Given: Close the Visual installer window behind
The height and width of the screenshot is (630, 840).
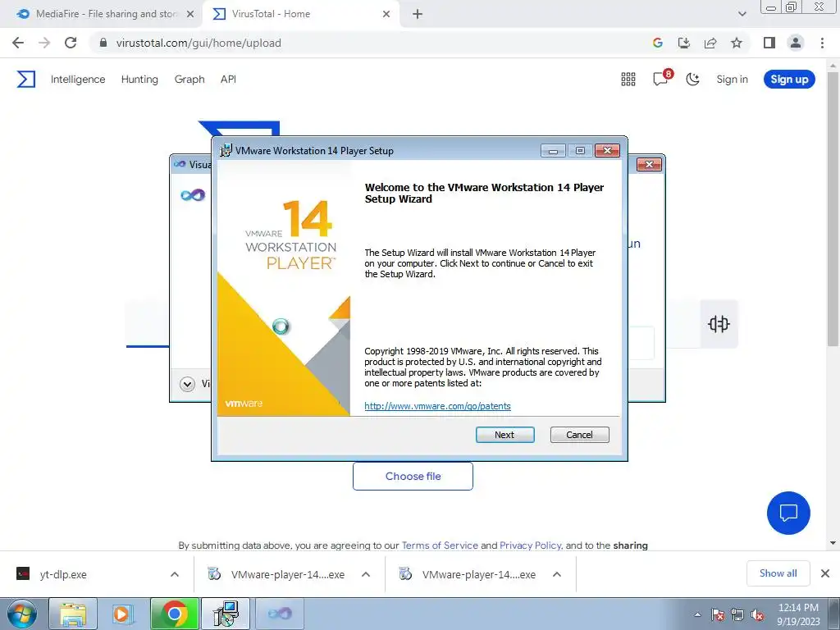Looking at the screenshot, I should (x=649, y=164).
